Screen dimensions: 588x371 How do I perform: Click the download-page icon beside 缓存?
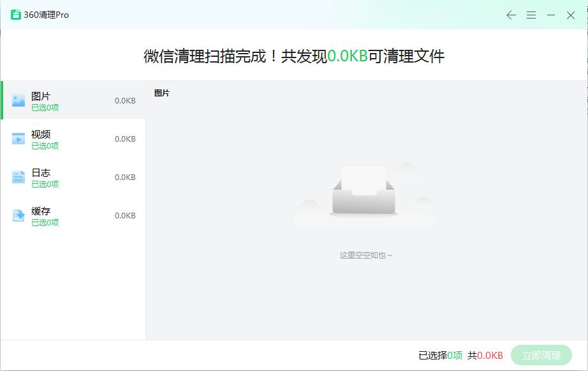pos(18,215)
